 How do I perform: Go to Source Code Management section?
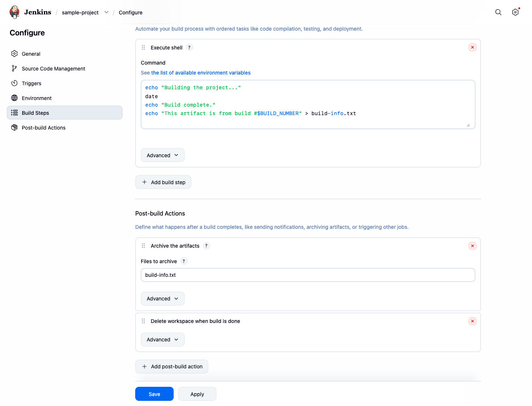click(x=65, y=68)
